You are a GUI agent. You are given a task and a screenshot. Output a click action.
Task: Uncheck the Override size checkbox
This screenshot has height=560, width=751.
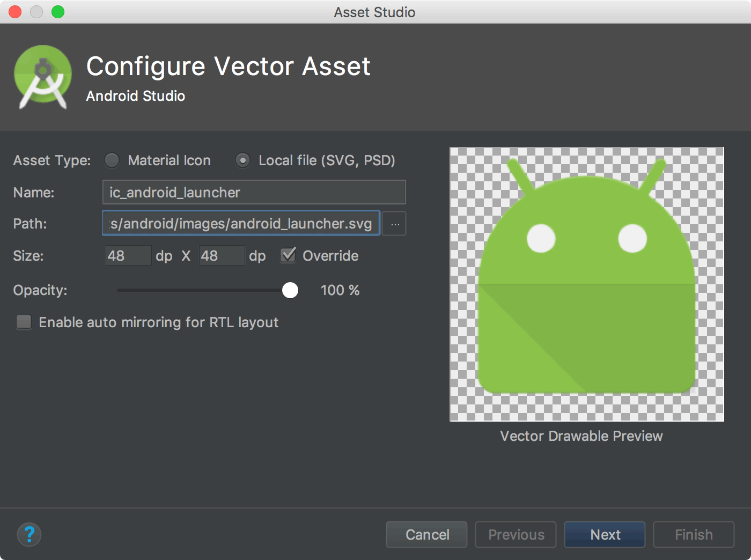coord(288,255)
